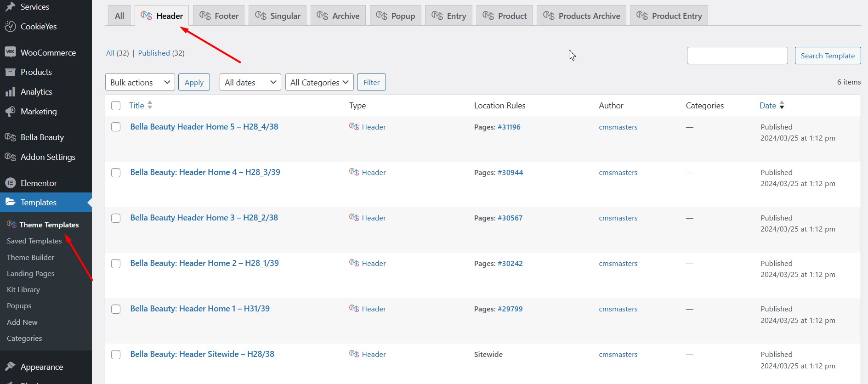Click the Product Entry tab's icon
The image size is (868, 384).
coord(642,16)
